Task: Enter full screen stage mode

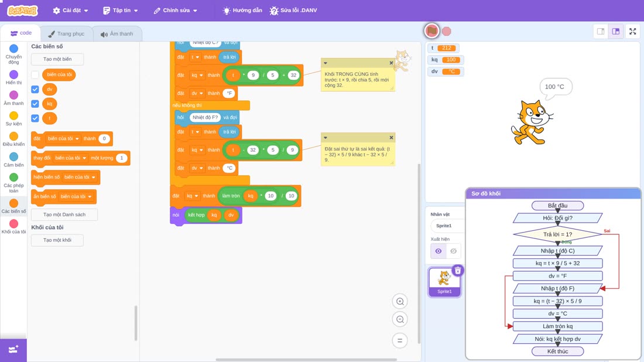Action: point(632,31)
